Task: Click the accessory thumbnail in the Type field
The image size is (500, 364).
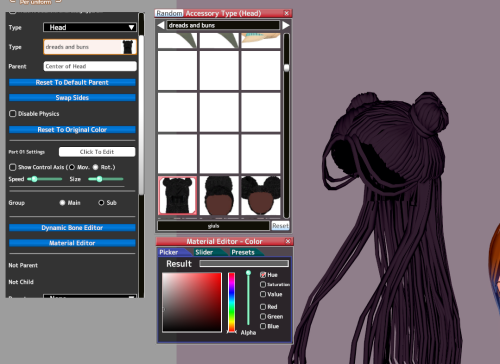Action: (128, 47)
